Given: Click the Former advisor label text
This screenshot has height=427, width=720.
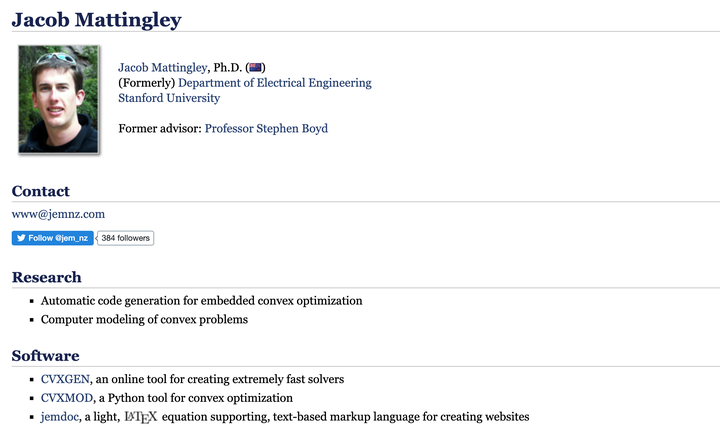Looking at the screenshot, I should coord(160,129).
